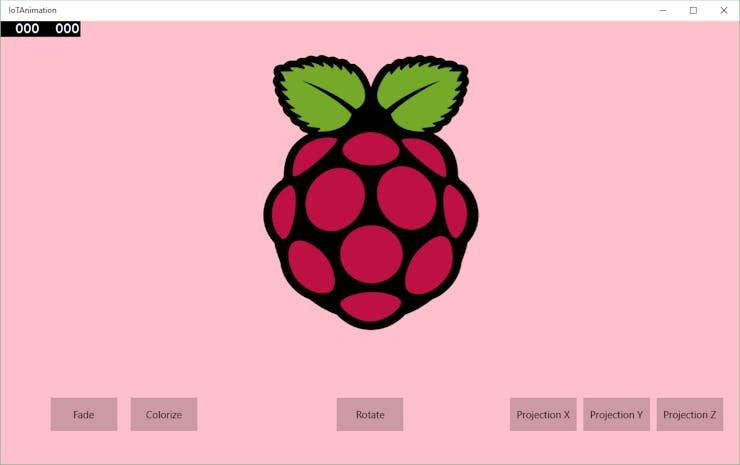The height and width of the screenshot is (465, 740).
Task: Apply the Colorize animation
Action: [164, 414]
